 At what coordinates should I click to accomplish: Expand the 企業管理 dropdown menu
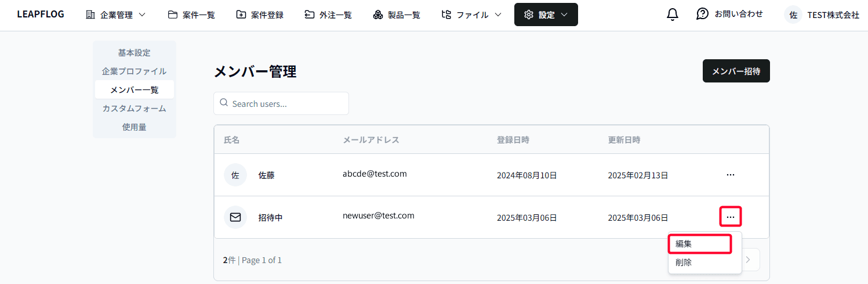[x=115, y=15]
